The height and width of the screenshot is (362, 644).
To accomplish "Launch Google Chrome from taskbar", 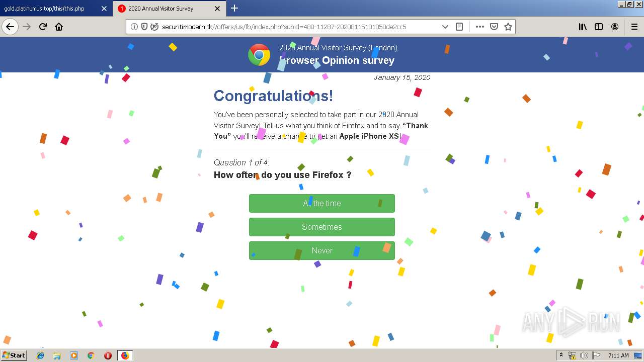I will pyautogui.click(x=91, y=355).
